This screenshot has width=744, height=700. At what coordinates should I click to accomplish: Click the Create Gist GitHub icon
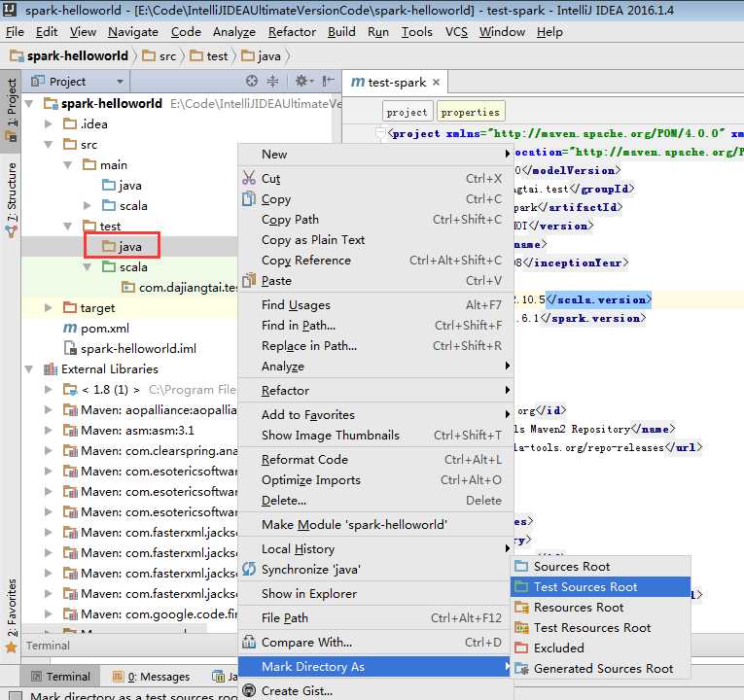pyautogui.click(x=249, y=690)
